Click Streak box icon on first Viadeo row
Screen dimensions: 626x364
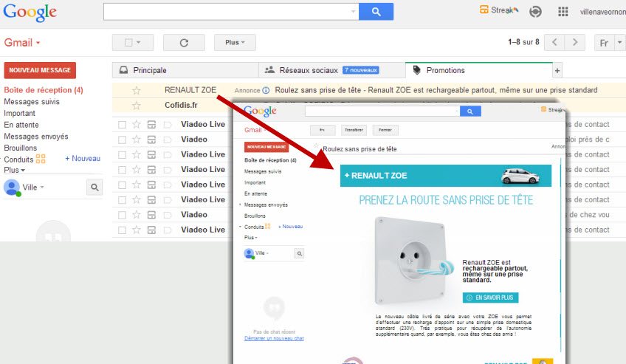point(151,140)
